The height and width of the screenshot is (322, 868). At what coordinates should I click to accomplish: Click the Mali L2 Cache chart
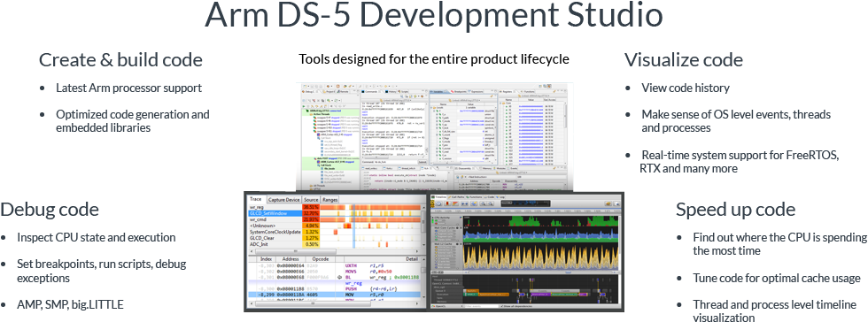coord(541,256)
